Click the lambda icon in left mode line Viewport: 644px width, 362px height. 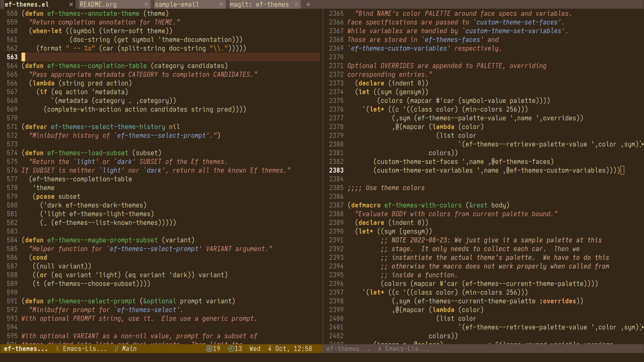coord(57,349)
